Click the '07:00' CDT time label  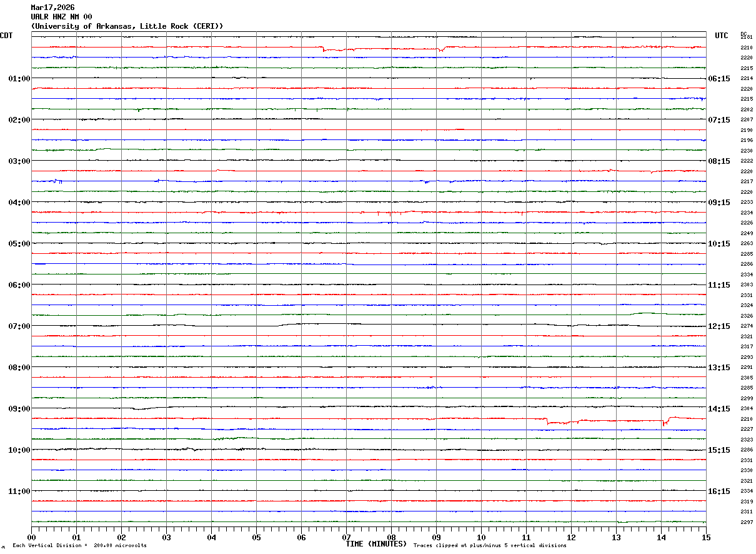click(19, 326)
